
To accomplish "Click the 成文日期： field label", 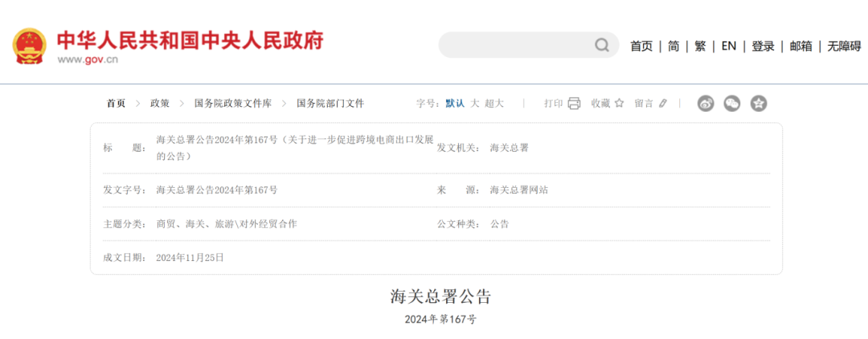I will coord(125,258).
